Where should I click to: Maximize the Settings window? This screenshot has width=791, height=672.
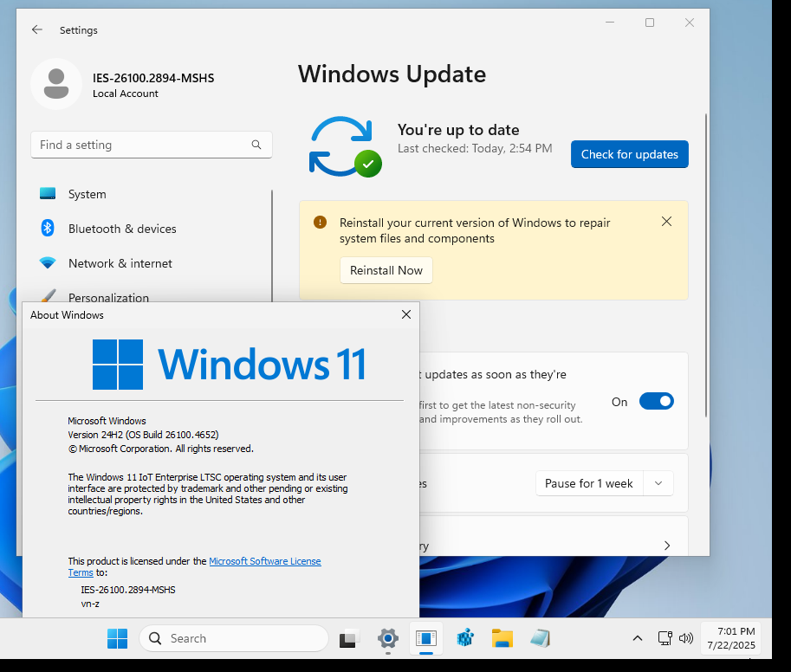click(x=650, y=23)
